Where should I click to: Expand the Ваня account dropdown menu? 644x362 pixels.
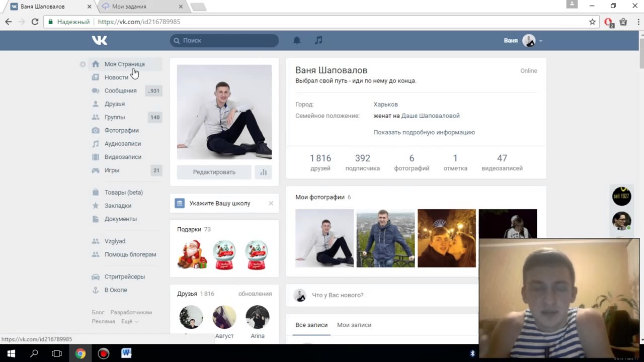523,41
